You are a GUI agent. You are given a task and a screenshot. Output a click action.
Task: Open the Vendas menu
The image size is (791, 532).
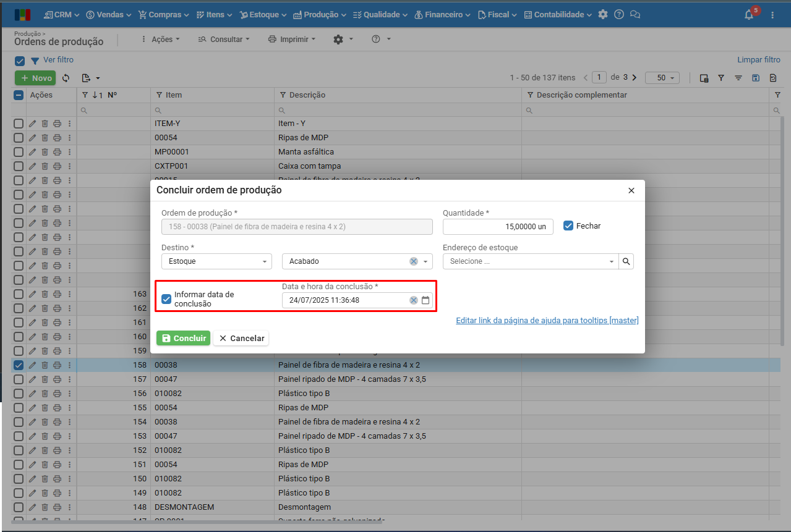tap(109, 14)
